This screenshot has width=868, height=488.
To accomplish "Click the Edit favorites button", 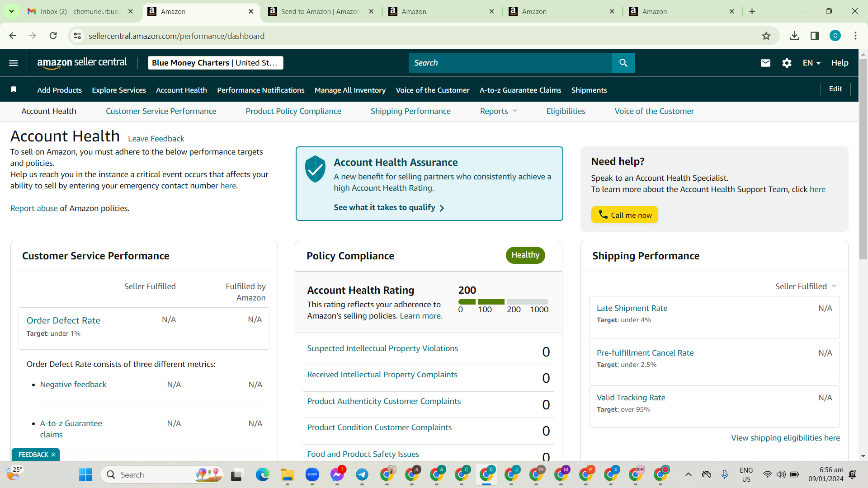I will [x=835, y=89].
